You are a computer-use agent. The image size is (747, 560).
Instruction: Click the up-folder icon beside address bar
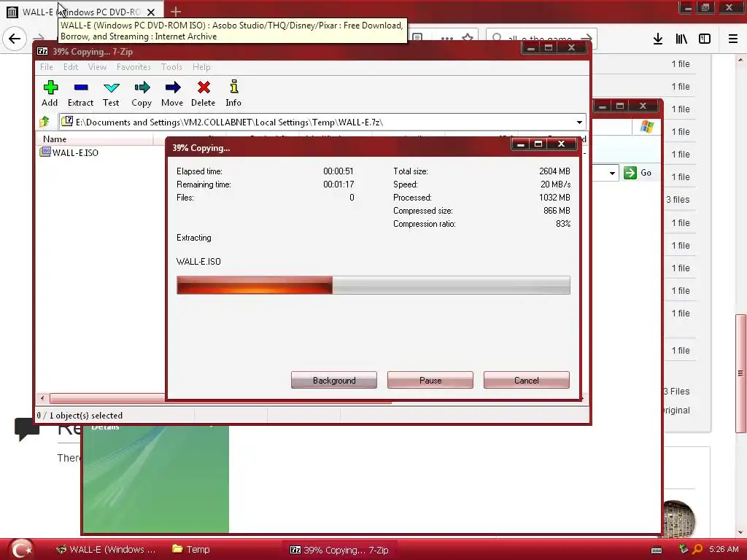pos(44,122)
